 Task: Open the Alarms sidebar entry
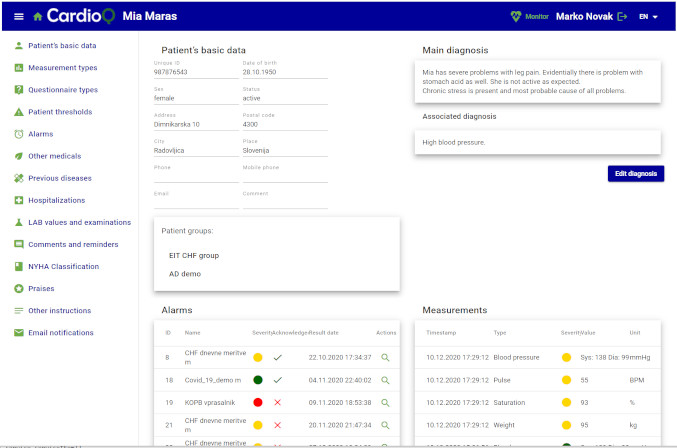[41, 134]
